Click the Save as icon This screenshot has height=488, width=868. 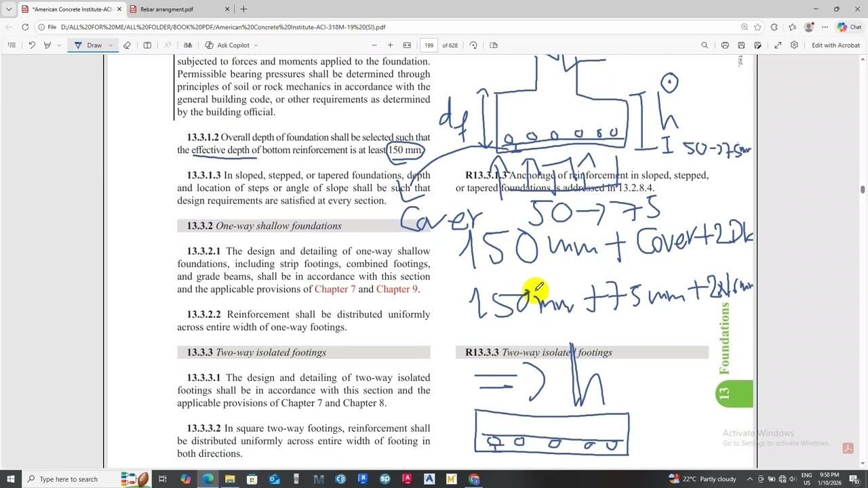click(x=757, y=45)
